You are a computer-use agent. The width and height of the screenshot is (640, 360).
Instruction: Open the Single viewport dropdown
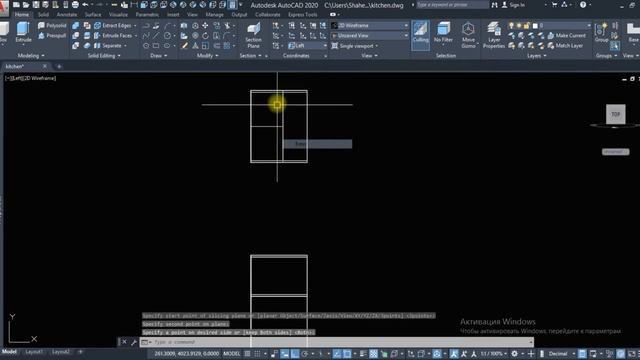[x=355, y=46]
